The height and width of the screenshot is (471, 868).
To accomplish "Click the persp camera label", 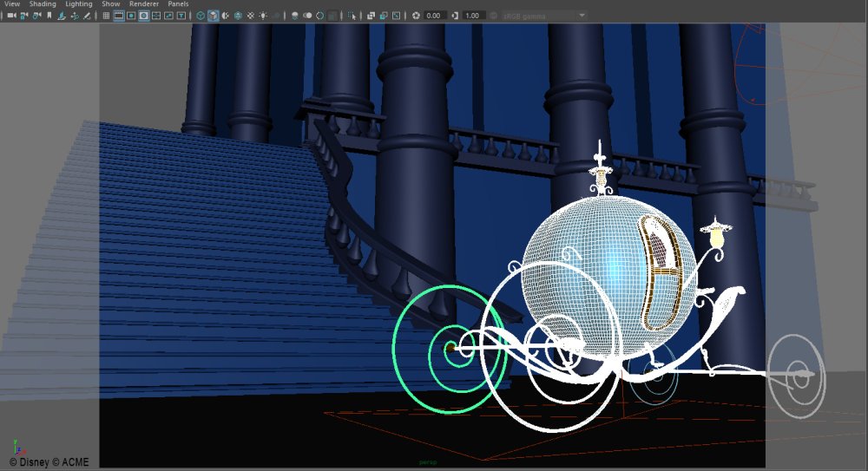I will [428, 462].
